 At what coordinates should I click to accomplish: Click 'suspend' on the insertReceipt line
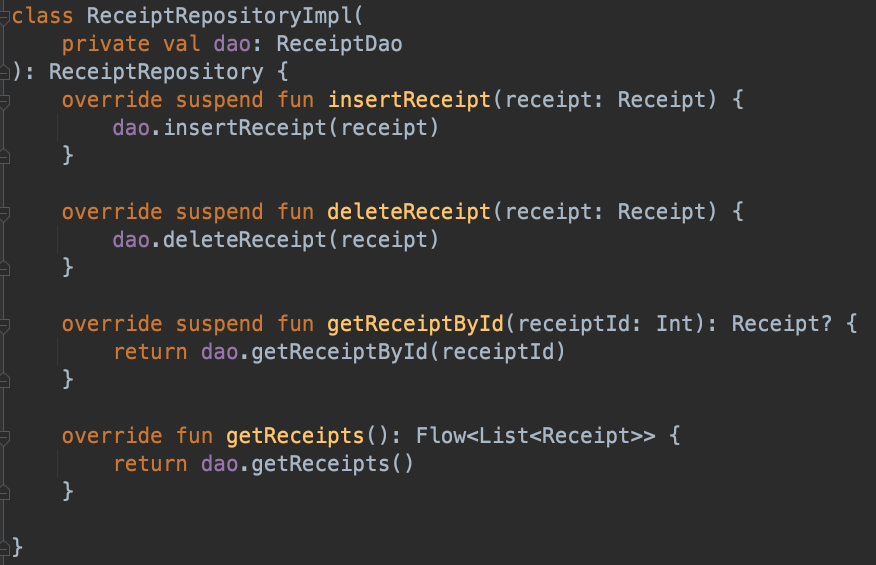219,100
